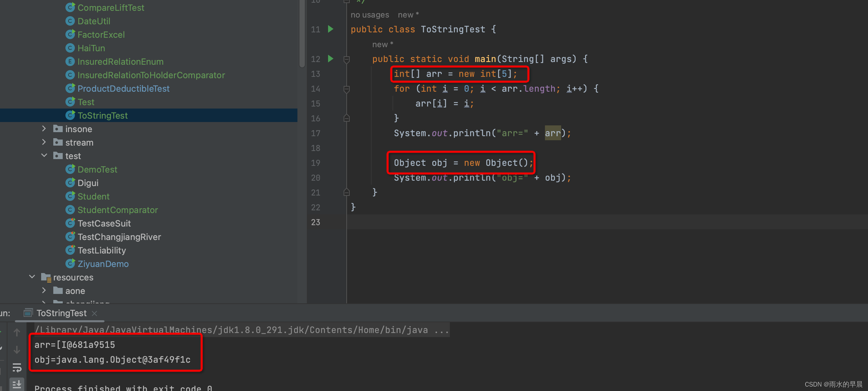The width and height of the screenshot is (868, 391).
Task: Click project tree vertical scrollbar thumb
Action: [302, 34]
